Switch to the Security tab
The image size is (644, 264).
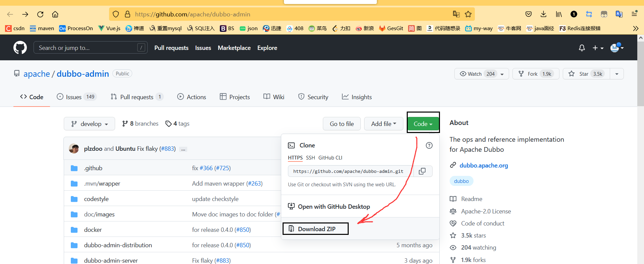click(x=313, y=97)
